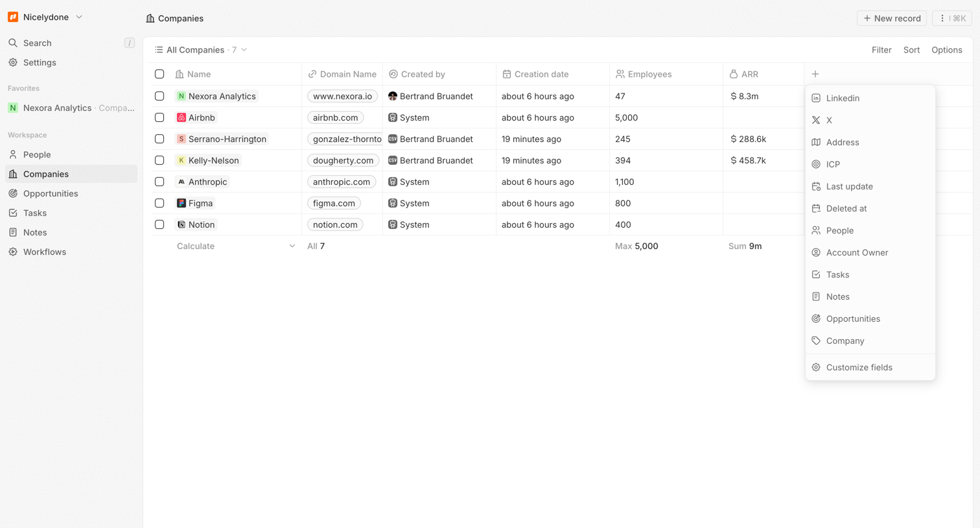The width and height of the screenshot is (980, 528).
Task: Click the Opportunities target icon in sidebar
Action: [x=13, y=193]
